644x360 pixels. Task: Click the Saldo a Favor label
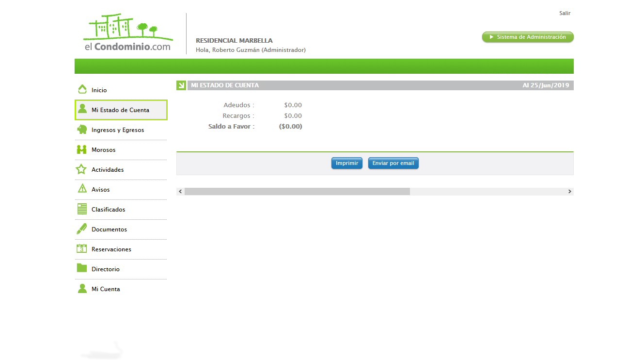[231, 126]
